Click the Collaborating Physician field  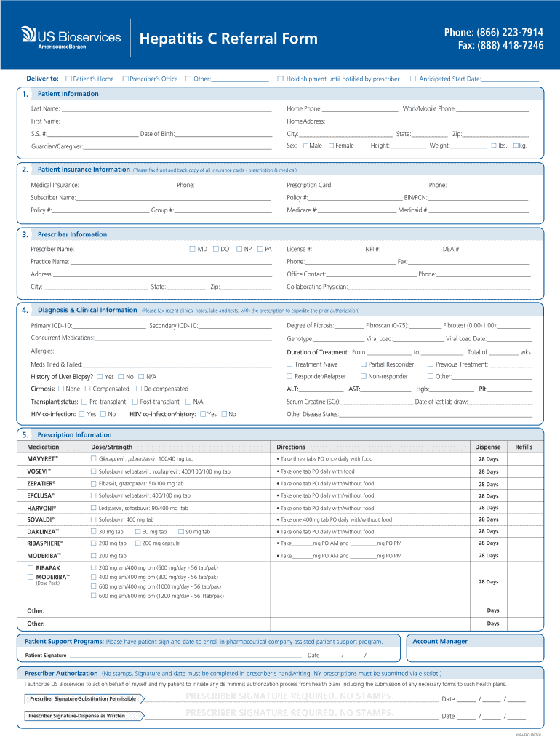tap(439, 287)
